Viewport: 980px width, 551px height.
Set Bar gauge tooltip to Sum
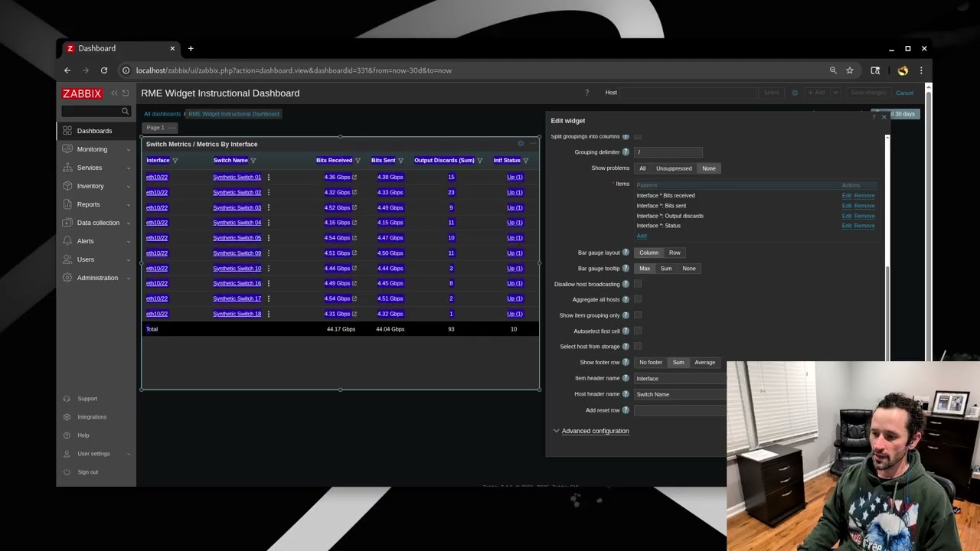pos(666,269)
